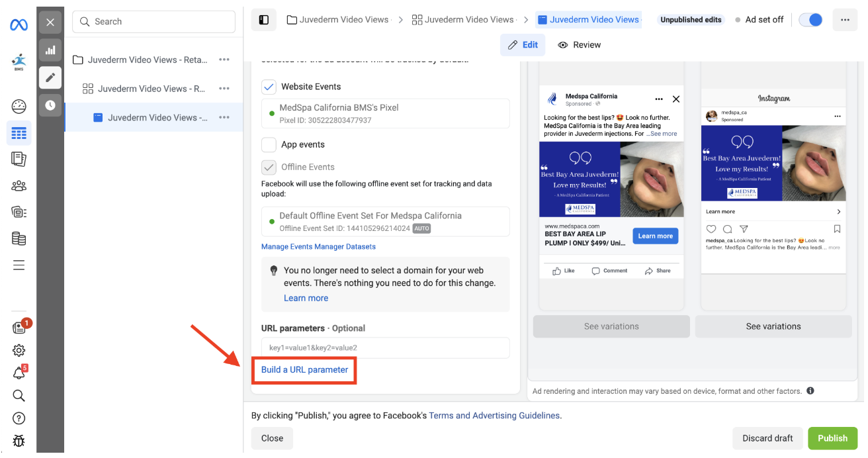The width and height of the screenshot is (868, 458).
Task: Open options for the Juvederm ad set row
Action: (224, 89)
